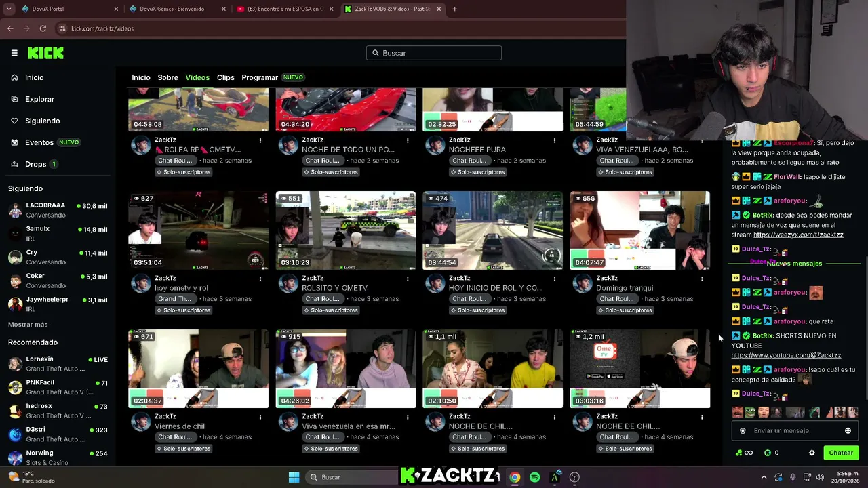This screenshot has width=868, height=488.
Task: Open the Chrome tab search dropdown arrow
Action: coord(9,9)
